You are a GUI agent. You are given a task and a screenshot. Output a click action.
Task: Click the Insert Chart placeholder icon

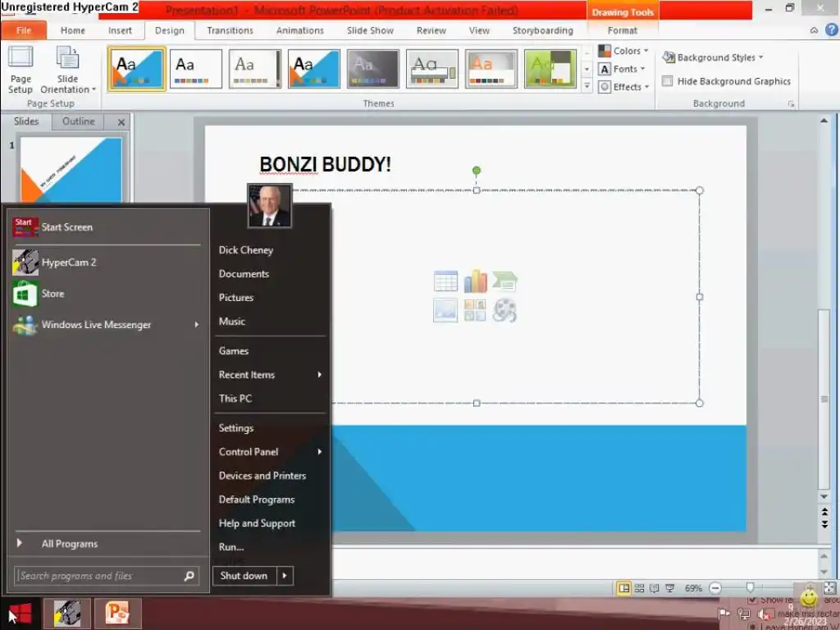coord(475,281)
